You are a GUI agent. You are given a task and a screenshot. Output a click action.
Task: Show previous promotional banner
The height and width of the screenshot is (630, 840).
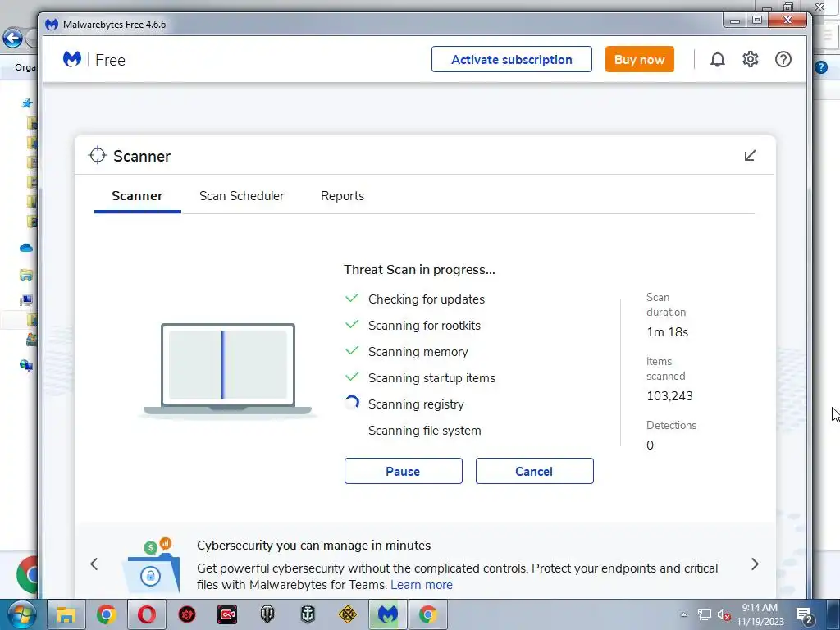coord(94,564)
